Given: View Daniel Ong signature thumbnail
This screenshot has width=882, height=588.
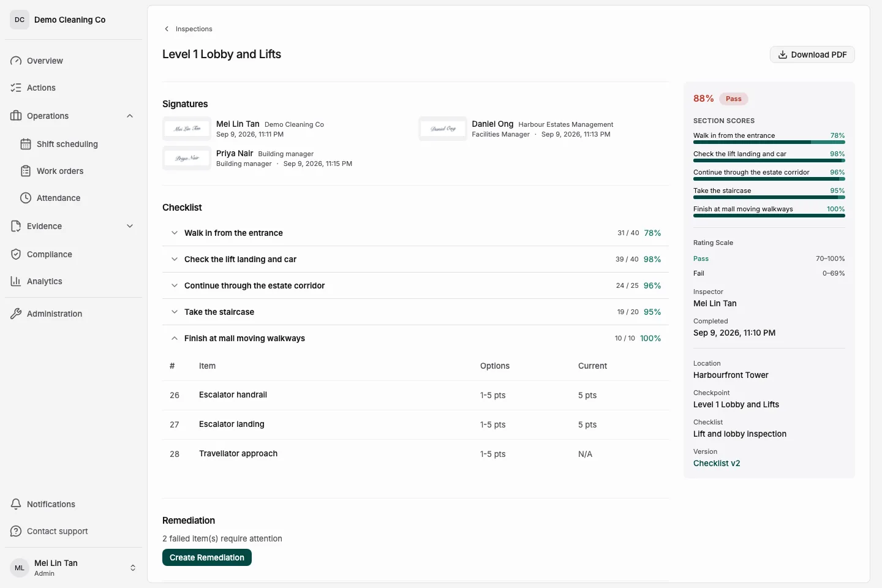Looking at the screenshot, I should click(x=443, y=129).
